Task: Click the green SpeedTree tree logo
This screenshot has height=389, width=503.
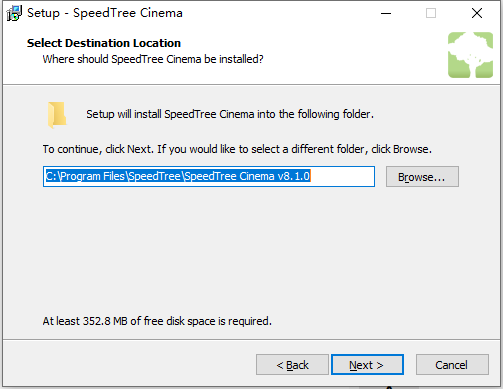Action: (470, 55)
